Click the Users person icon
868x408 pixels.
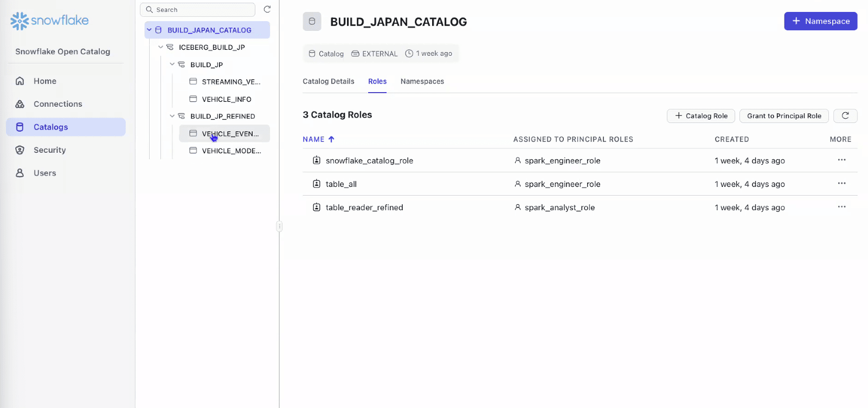point(20,173)
